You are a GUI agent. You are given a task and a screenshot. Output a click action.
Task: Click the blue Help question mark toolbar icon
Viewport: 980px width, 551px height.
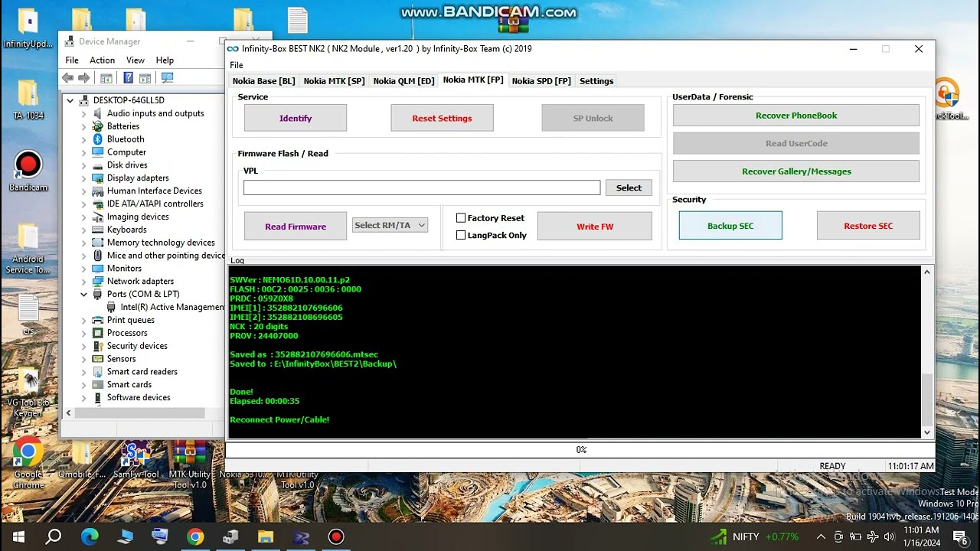pos(128,78)
